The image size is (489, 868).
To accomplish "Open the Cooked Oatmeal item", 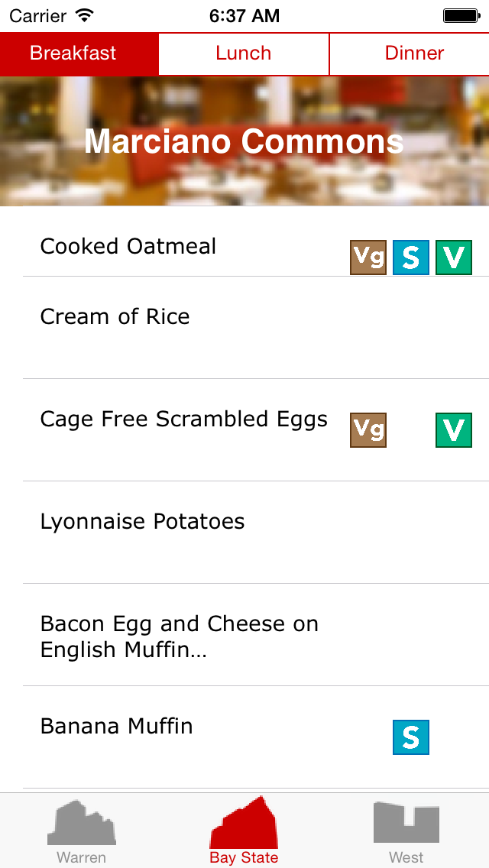I will coord(128,247).
